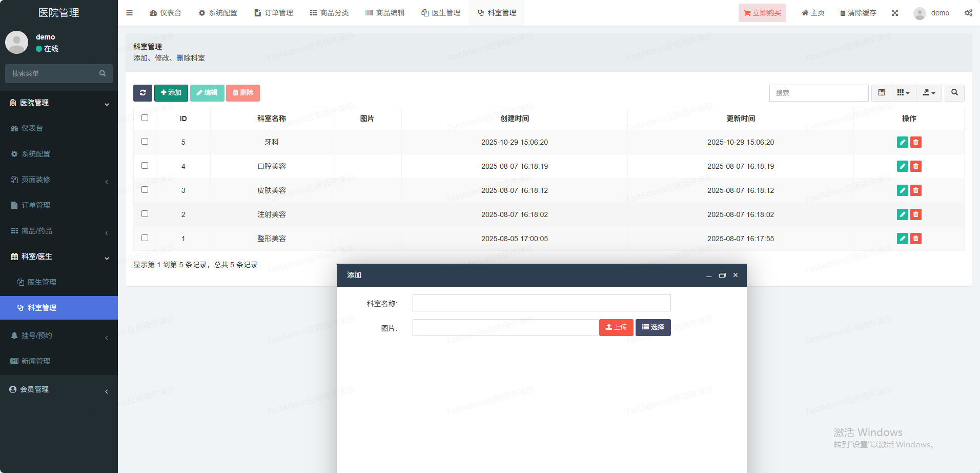980x473 pixels.
Task: Check the select-all checkbox in table header
Action: 145,118
